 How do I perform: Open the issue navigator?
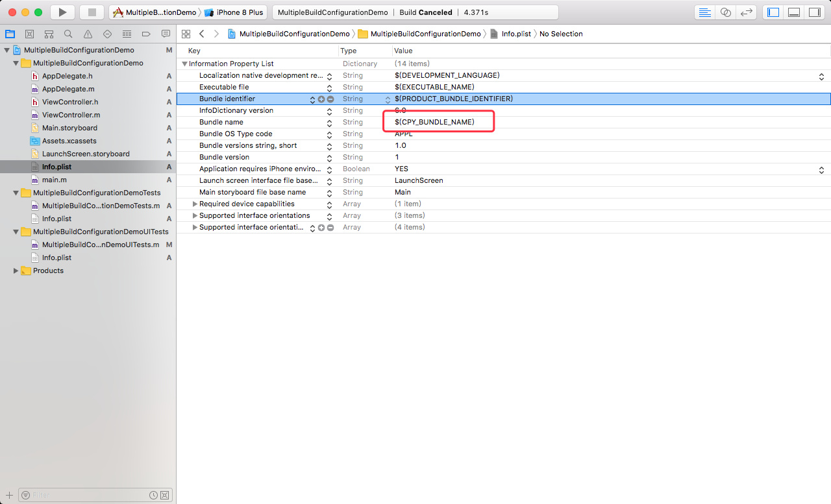(88, 34)
